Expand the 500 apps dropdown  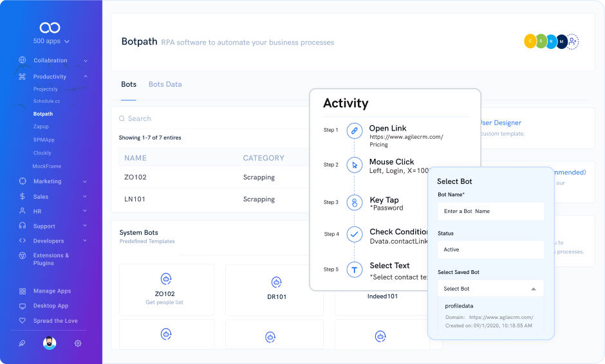tap(51, 41)
